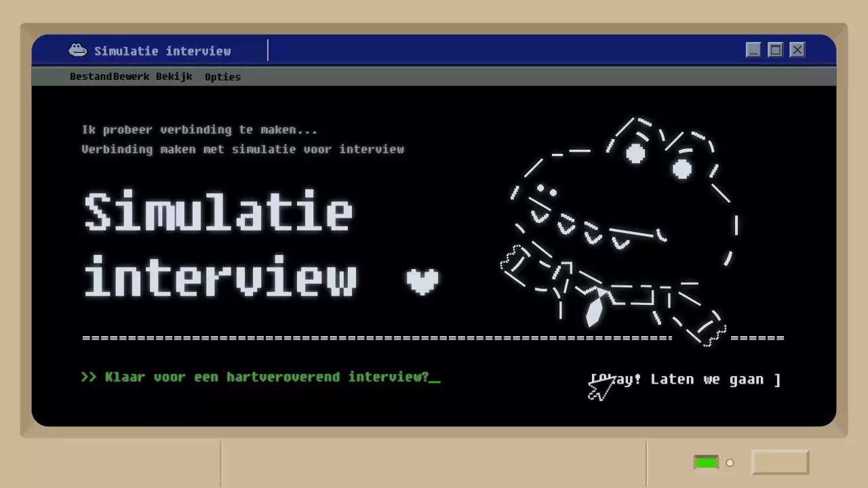Click the dinosaur icon in the title bar
Image resolution: width=868 pixels, height=488 pixels.
click(77, 49)
